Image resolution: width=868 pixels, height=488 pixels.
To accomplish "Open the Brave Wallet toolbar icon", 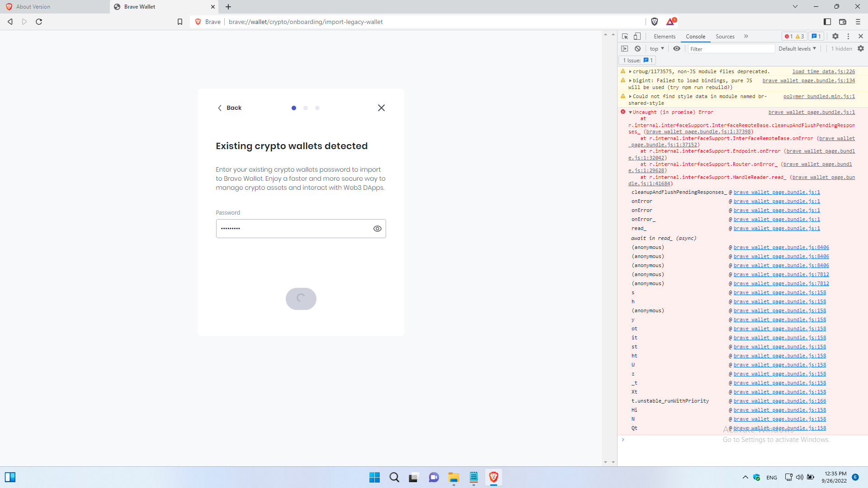I will (843, 21).
